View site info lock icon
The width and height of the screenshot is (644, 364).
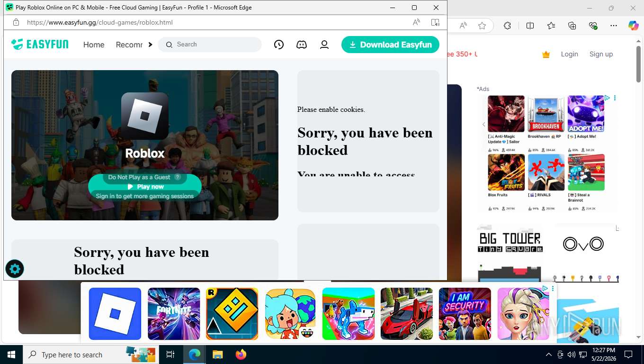16,22
